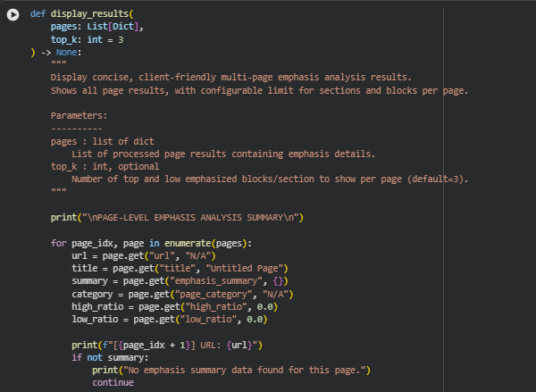
Task: Click 'top_k : int, optional' docstring line
Action: [x=105, y=166]
